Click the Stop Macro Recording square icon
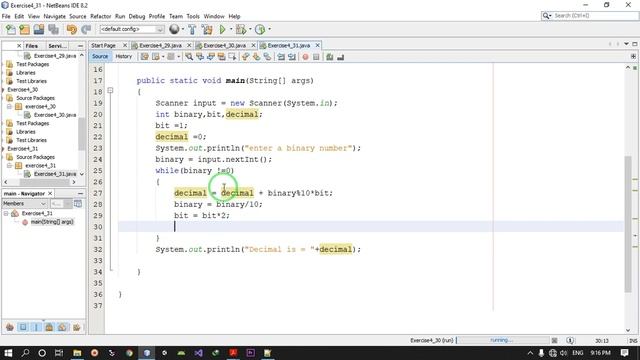 (x=316, y=57)
